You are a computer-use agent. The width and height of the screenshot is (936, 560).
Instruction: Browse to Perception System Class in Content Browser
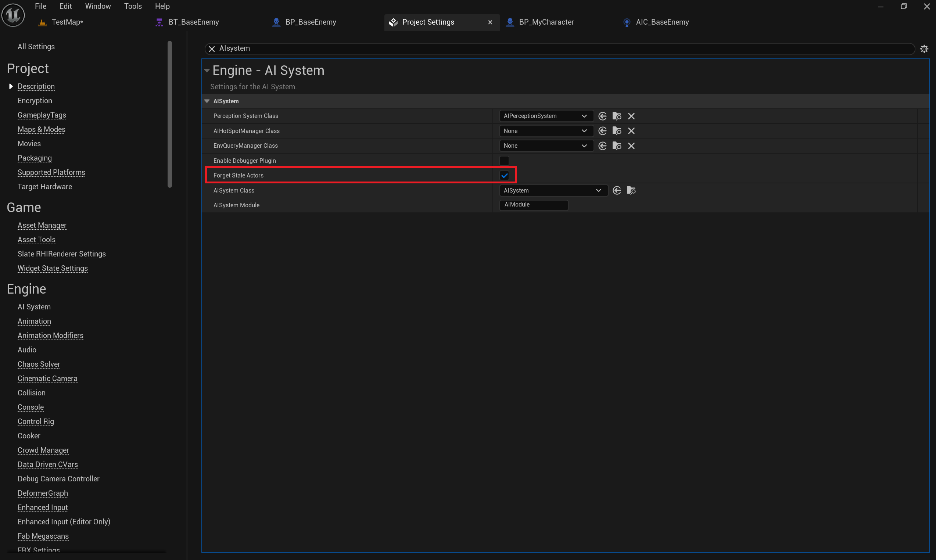[x=617, y=116]
